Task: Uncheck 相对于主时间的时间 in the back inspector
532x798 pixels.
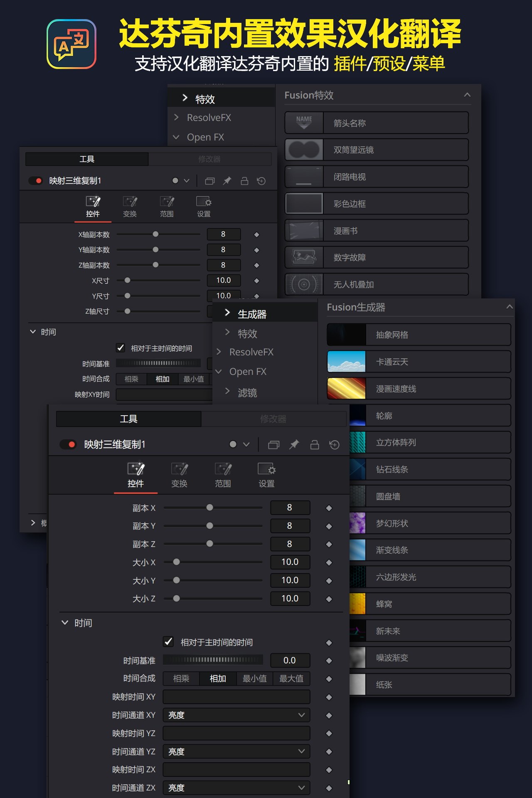Action: tap(121, 348)
